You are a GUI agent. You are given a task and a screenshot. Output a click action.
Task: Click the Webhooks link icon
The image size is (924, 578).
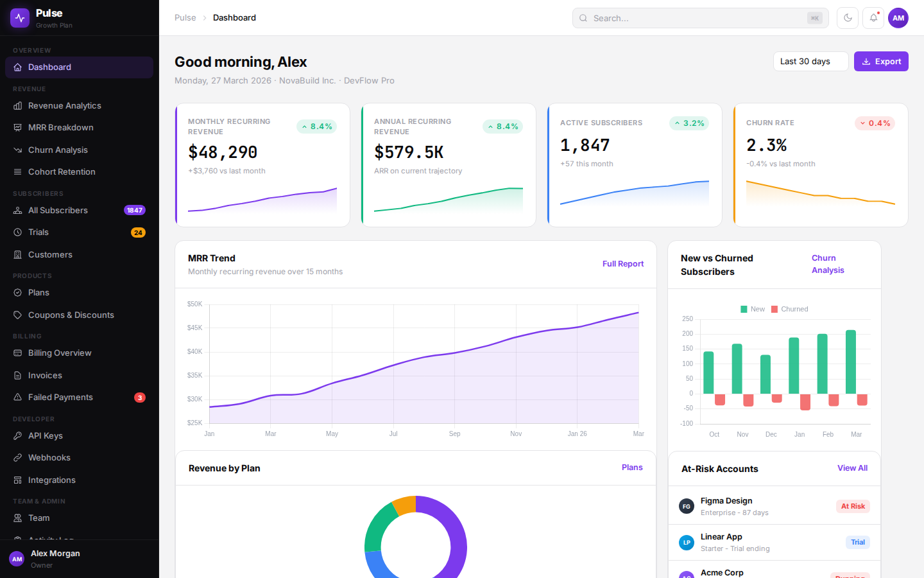coord(18,458)
